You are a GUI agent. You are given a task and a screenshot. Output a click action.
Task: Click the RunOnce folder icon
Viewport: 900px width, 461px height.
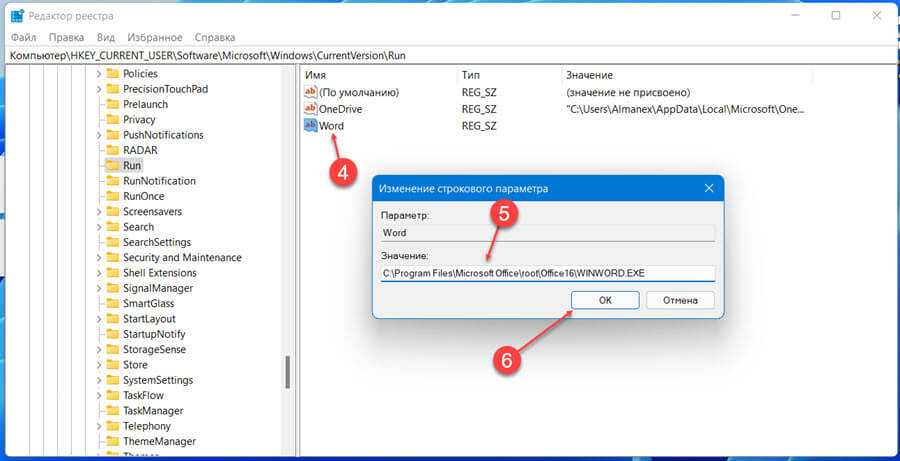[x=112, y=196]
